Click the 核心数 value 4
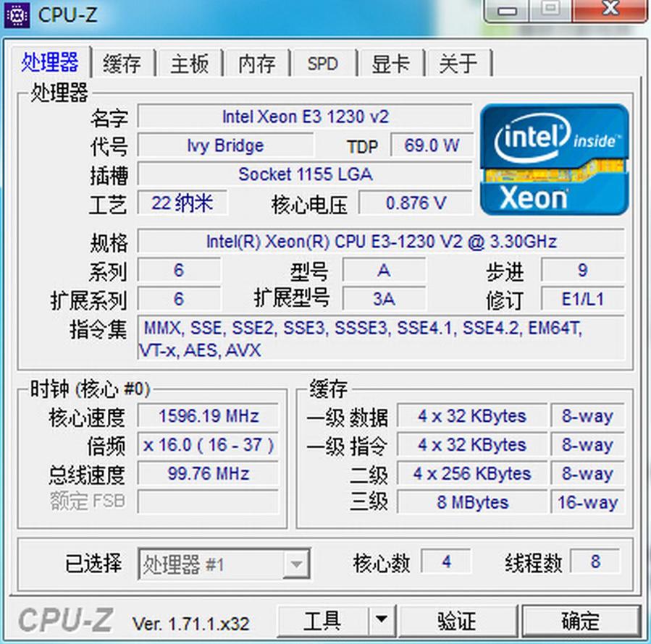 point(446,562)
